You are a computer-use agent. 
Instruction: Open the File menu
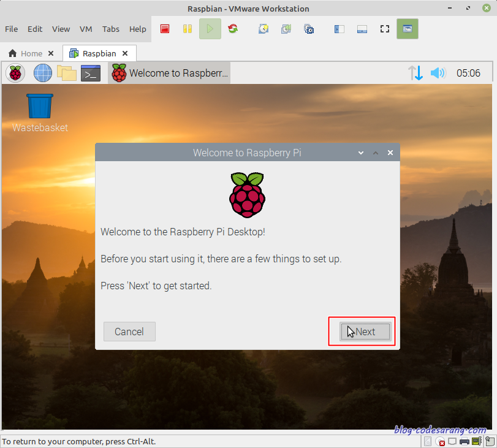click(x=12, y=29)
